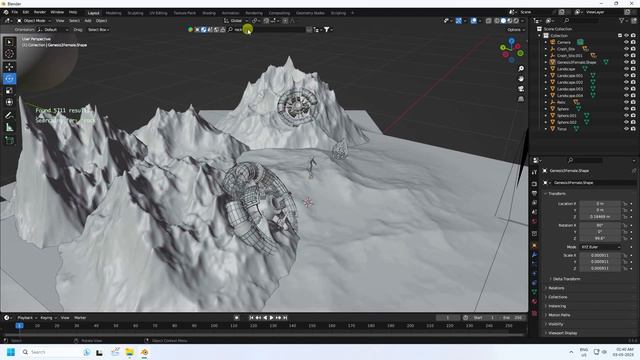Open the Render properties tab icon
640x360 pixels.
534,183
